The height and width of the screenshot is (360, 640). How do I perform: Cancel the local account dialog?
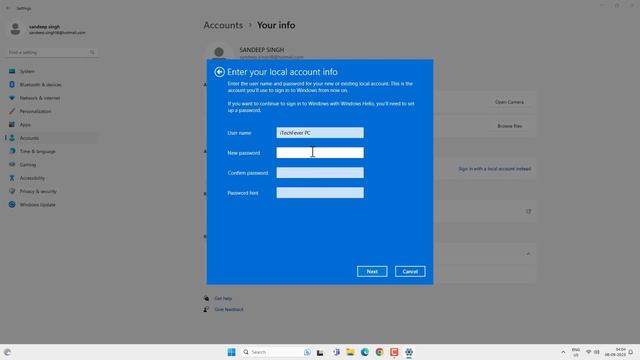410,271
